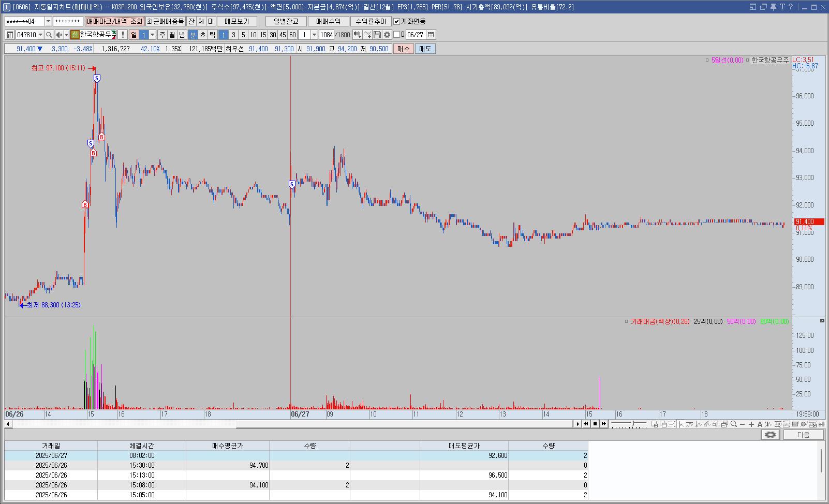This screenshot has height=504, width=829.
Task: Select the 분 minute period toggle
Action: pyautogui.click(x=193, y=35)
